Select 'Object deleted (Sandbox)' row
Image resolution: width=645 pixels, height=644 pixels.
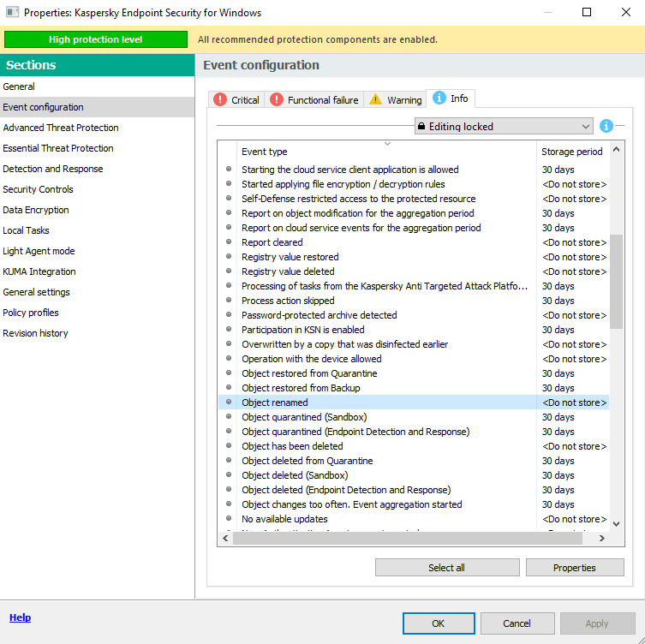[x=414, y=475]
